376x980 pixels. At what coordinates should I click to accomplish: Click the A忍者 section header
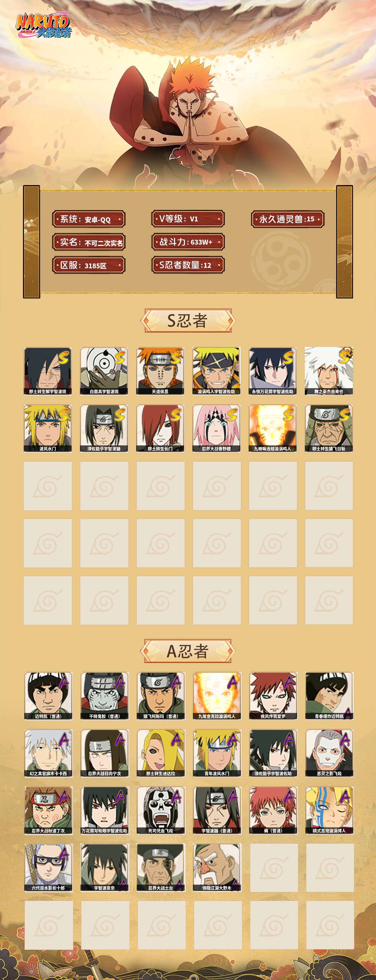188,651
